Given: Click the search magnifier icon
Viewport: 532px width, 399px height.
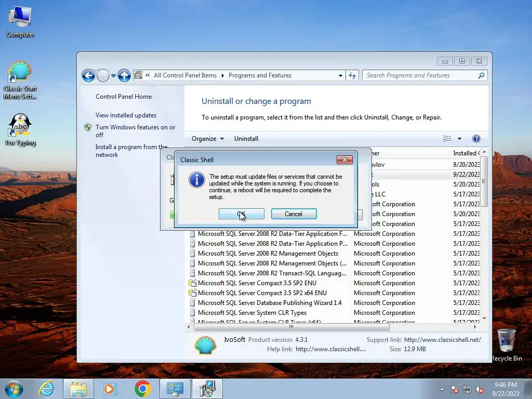Looking at the screenshot, I should pos(481,75).
